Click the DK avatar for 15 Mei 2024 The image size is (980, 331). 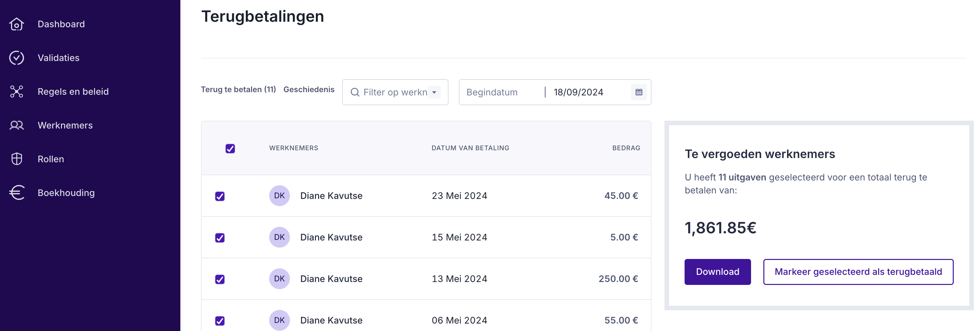pyautogui.click(x=279, y=237)
